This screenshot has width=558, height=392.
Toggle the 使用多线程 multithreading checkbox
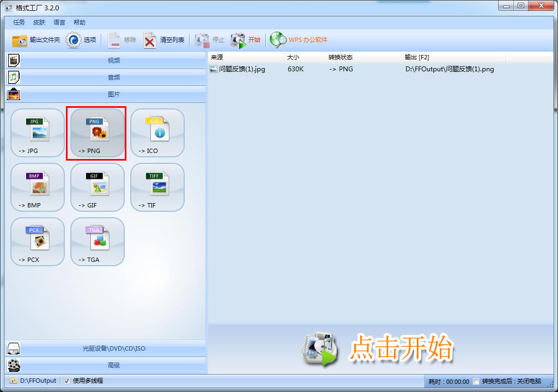(x=68, y=381)
